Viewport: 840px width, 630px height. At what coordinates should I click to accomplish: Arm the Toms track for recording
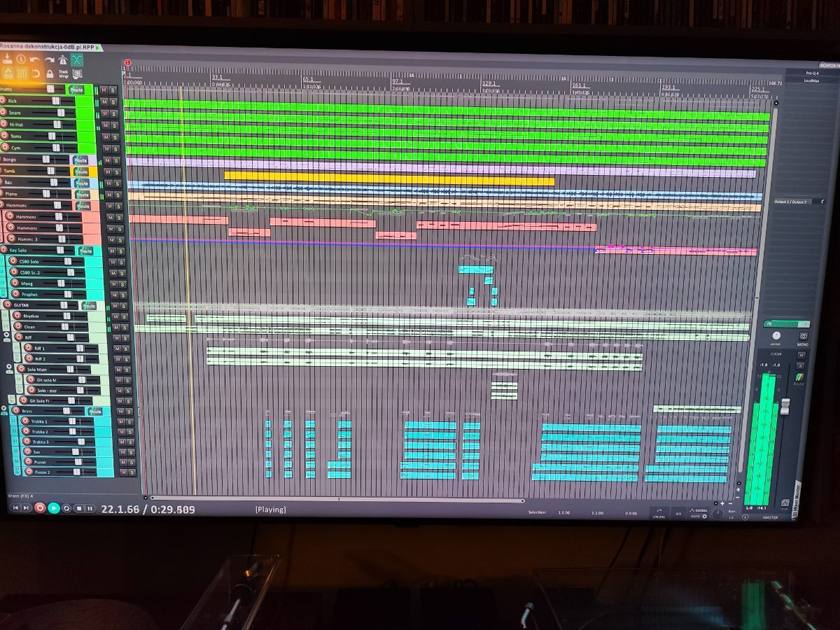pyautogui.click(x=5, y=135)
